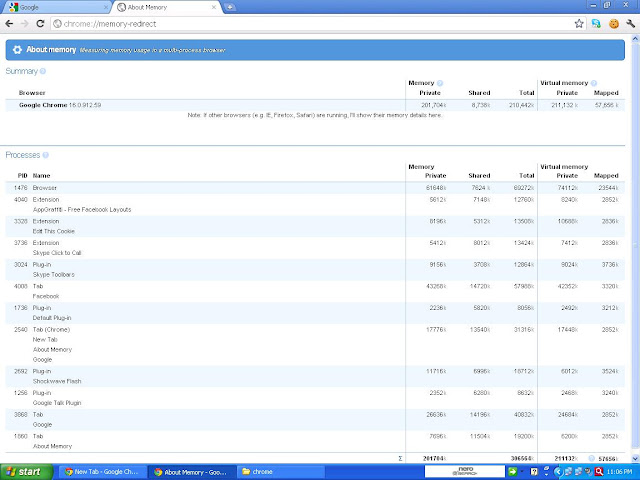Click the taskbar clock showing 11:06 PM

[619, 472]
